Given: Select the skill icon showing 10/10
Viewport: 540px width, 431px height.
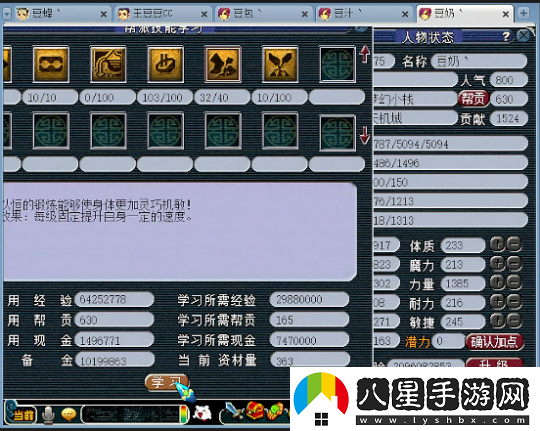Looking at the screenshot, I should pos(51,64).
